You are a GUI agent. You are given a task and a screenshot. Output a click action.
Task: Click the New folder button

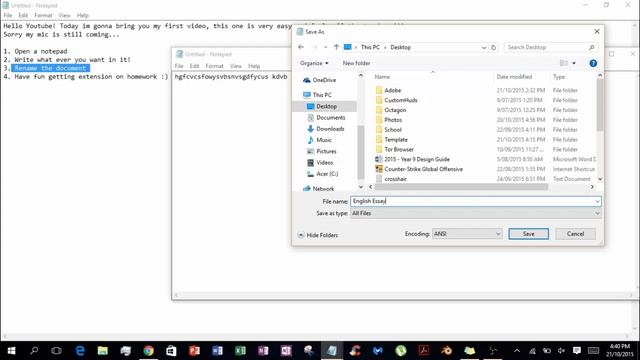(x=356, y=63)
